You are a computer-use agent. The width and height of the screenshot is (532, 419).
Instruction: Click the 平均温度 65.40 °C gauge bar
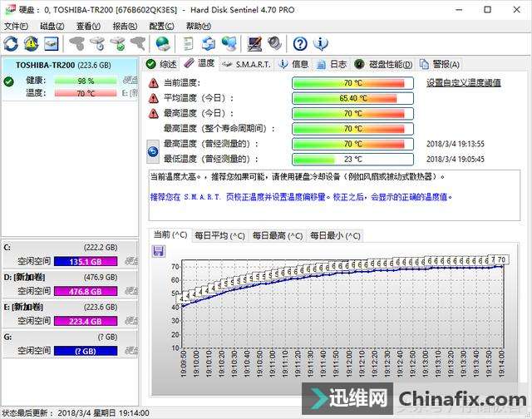tap(352, 98)
